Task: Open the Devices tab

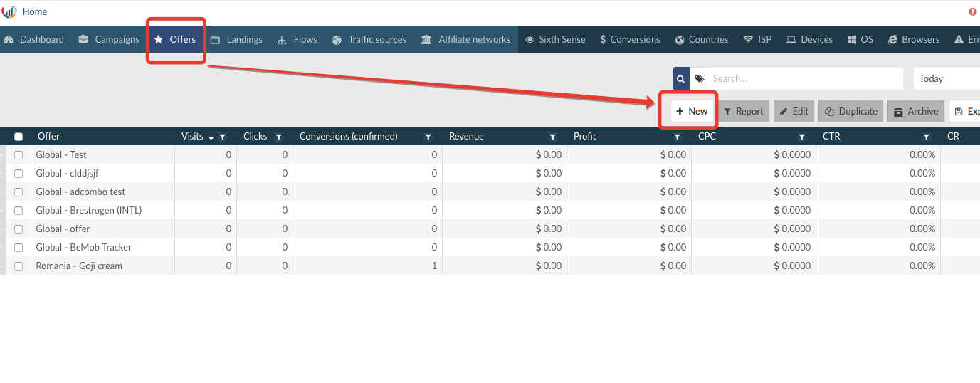Action: click(x=809, y=40)
